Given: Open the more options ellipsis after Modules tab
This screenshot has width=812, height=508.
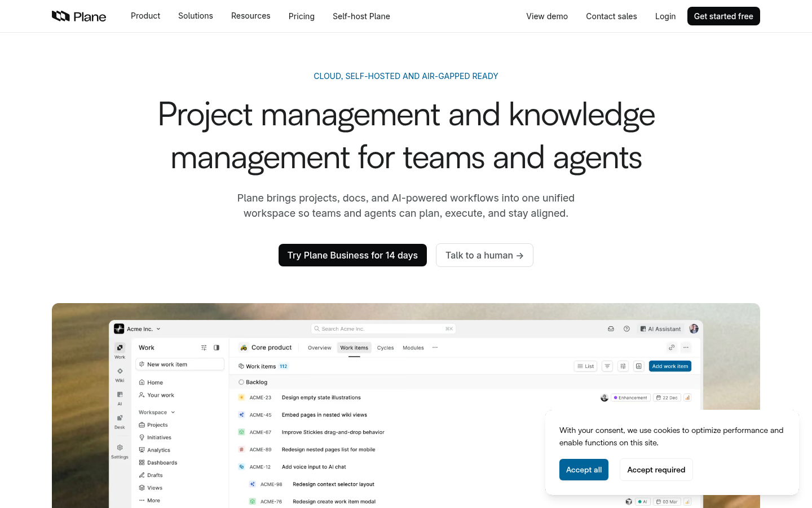Looking at the screenshot, I should [435, 348].
